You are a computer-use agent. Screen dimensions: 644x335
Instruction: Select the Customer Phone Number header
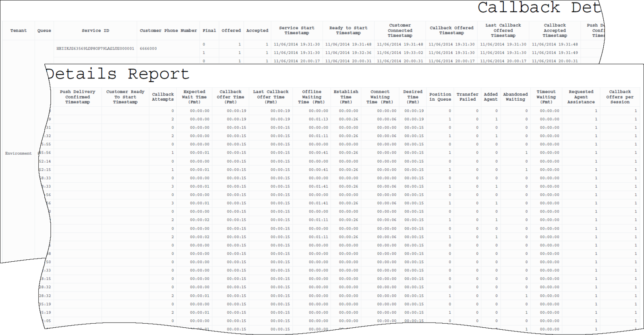[168, 31]
